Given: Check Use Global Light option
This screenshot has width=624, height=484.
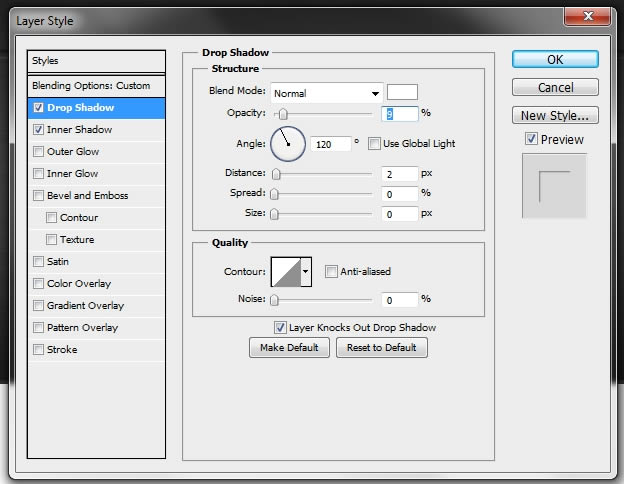Looking at the screenshot, I should click(374, 143).
